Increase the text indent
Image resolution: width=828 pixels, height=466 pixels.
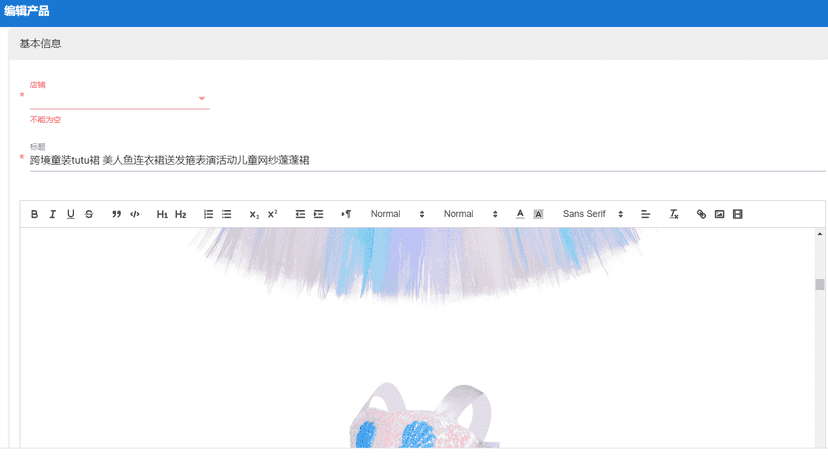coord(318,214)
